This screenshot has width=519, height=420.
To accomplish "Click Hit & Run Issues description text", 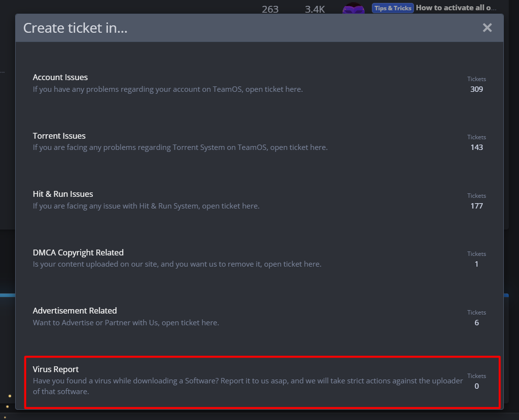I will coord(146,206).
